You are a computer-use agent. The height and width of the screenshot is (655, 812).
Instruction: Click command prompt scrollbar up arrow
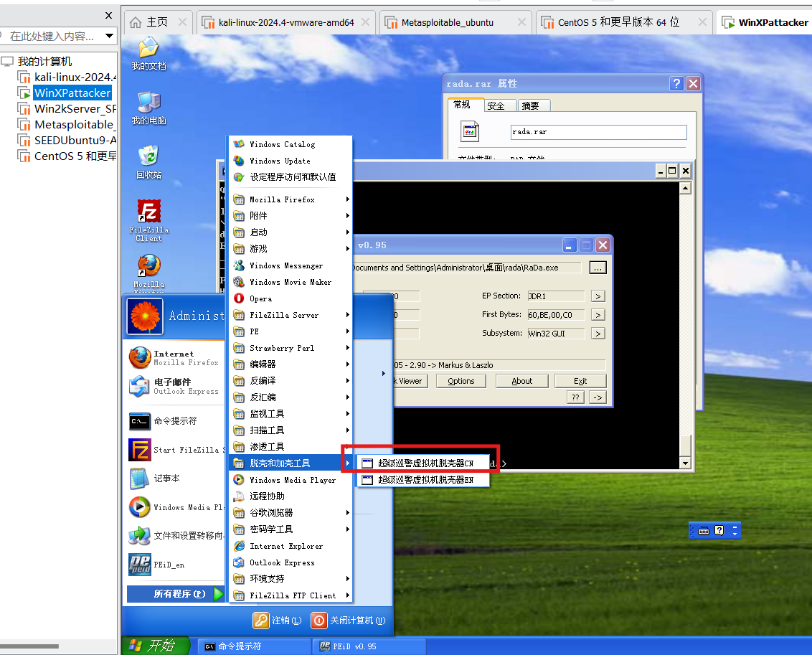[685, 188]
